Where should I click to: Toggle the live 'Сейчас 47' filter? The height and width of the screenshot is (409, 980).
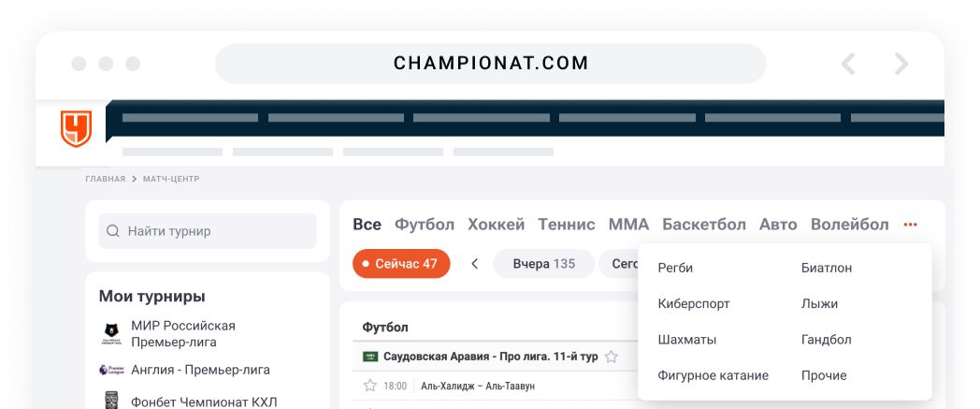tap(401, 264)
